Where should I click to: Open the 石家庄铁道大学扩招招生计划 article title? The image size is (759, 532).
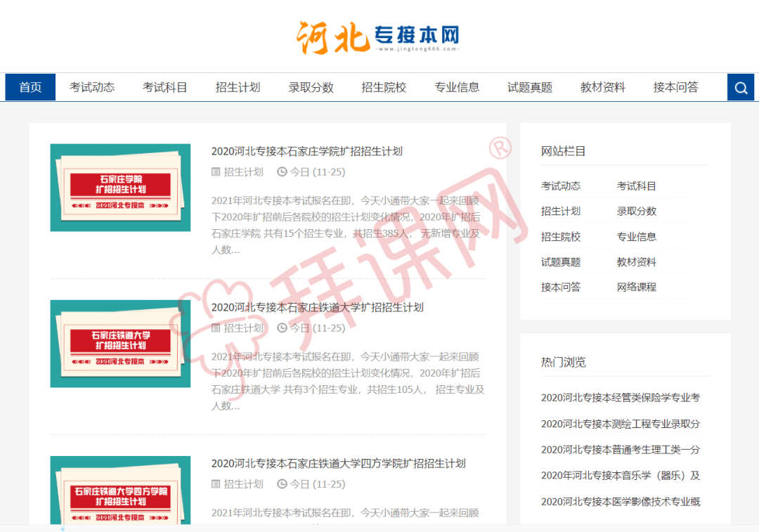pyautogui.click(x=317, y=307)
